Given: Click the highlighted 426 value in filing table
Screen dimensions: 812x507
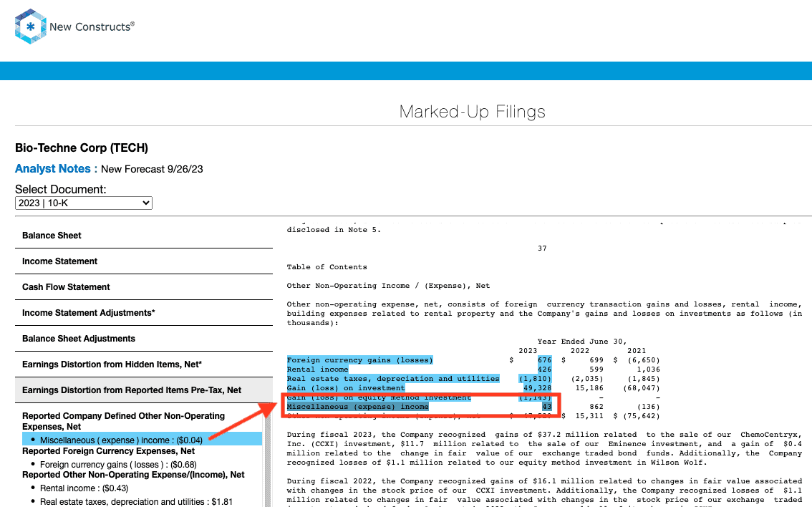Looking at the screenshot, I should pos(544,370).
